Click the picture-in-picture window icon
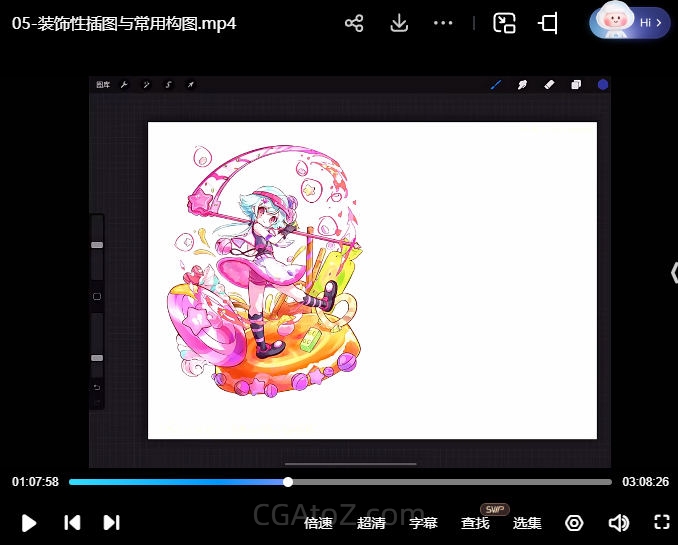 tap(504, 24)
